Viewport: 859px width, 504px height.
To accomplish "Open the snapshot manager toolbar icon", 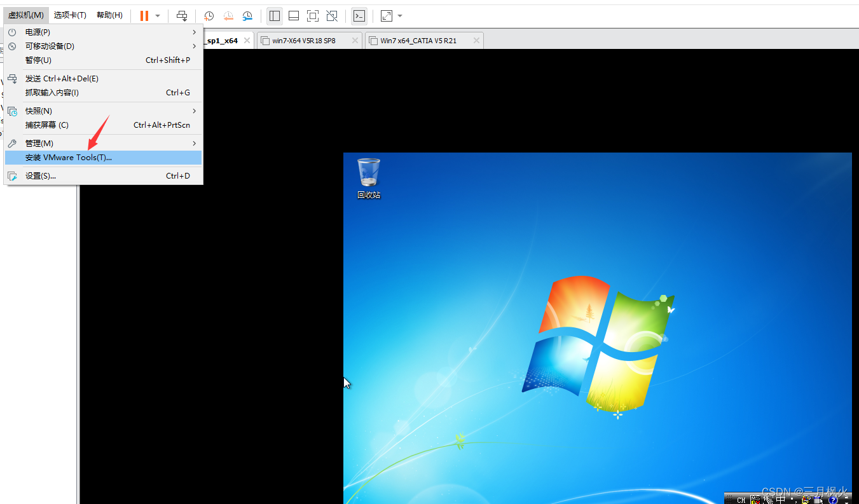I will click(248, 16).
